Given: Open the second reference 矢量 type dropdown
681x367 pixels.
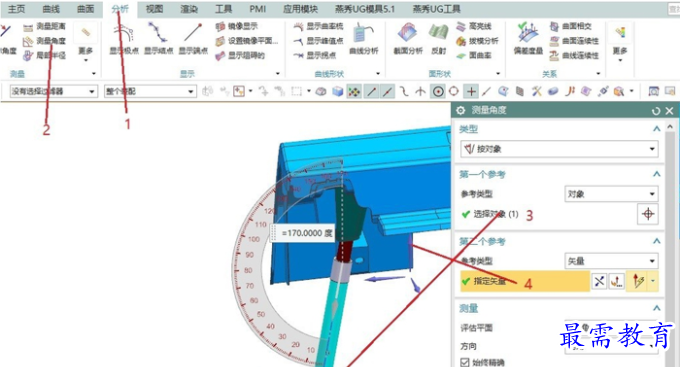Looking at the screenshot, I should [x=611, y=261].
